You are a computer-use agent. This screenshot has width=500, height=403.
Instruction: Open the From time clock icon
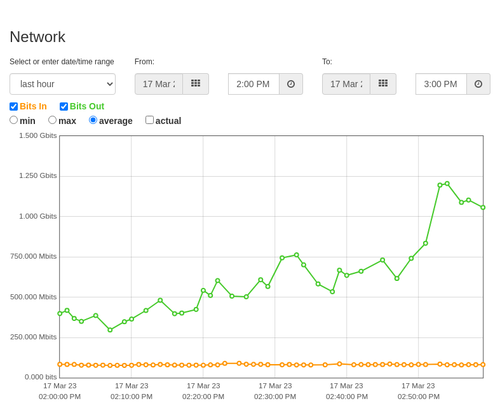pos(291,84)
